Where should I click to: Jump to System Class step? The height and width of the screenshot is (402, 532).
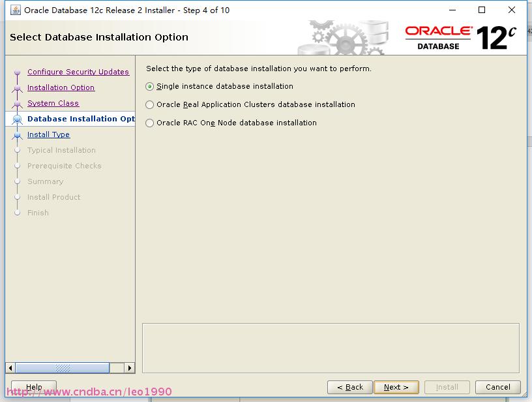[x=53, y=103]
